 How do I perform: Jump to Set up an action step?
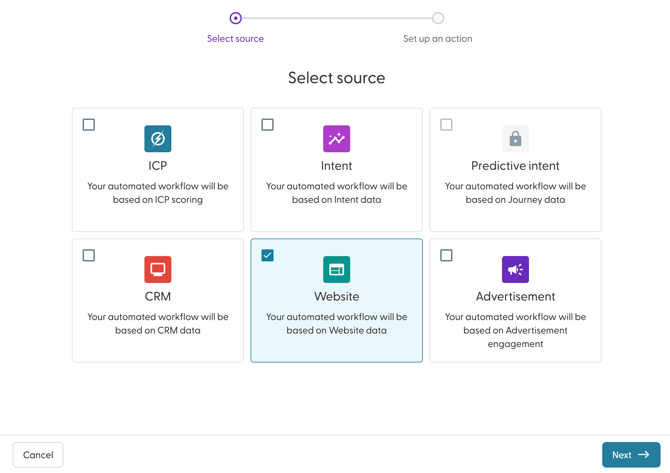437,39
